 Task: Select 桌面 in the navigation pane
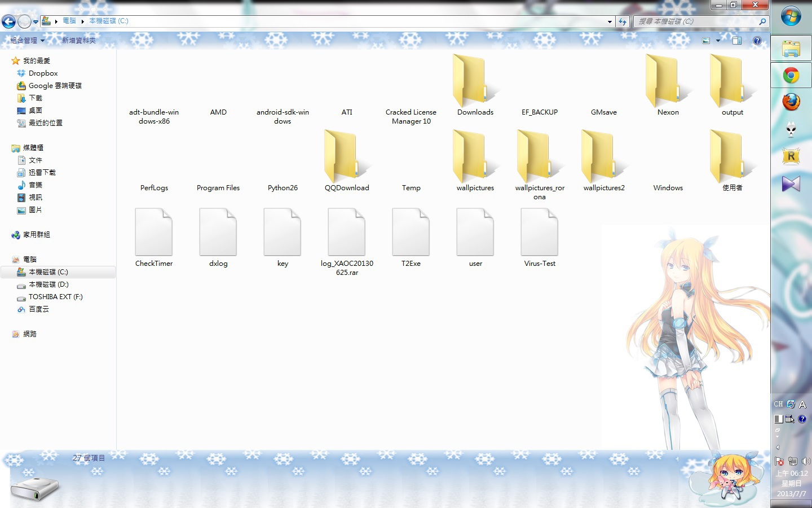[35, 111]
